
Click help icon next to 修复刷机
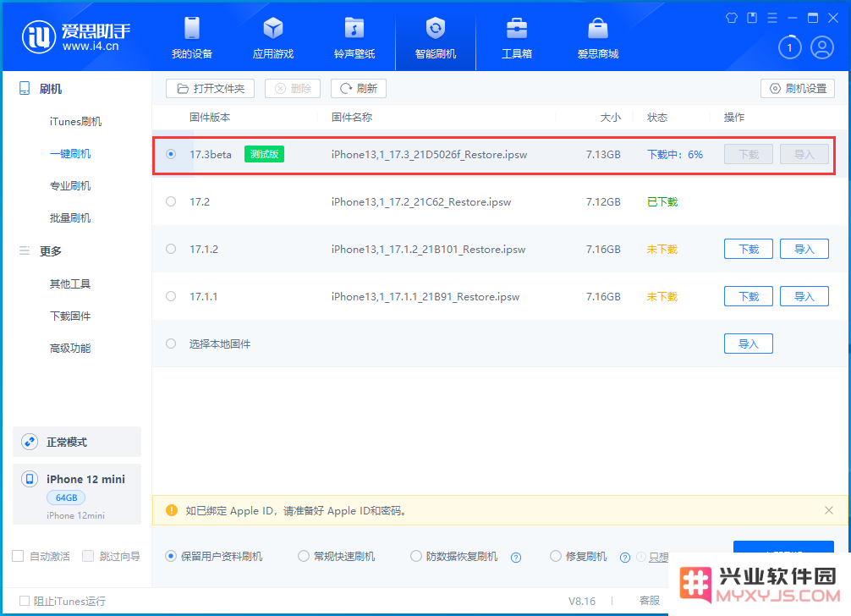(x=625, y=558)
